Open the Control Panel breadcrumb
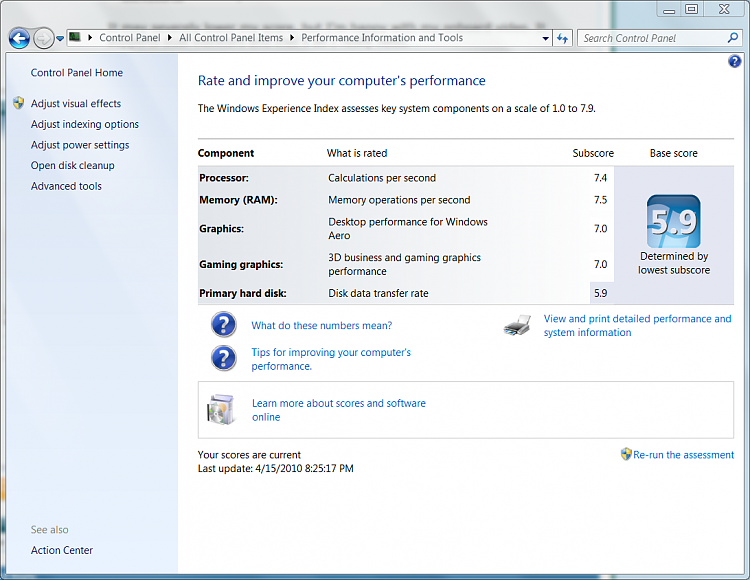Screen dimensions: 750x580 130,38
